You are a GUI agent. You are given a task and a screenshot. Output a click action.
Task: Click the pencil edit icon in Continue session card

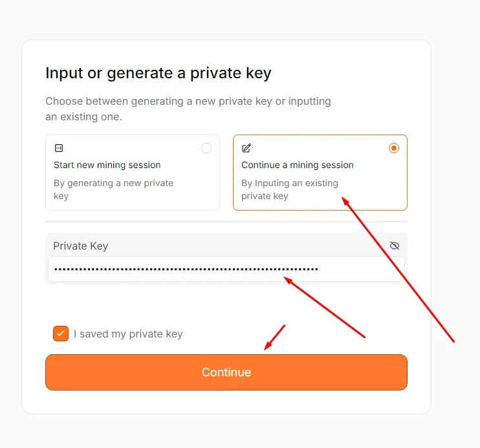246,148
